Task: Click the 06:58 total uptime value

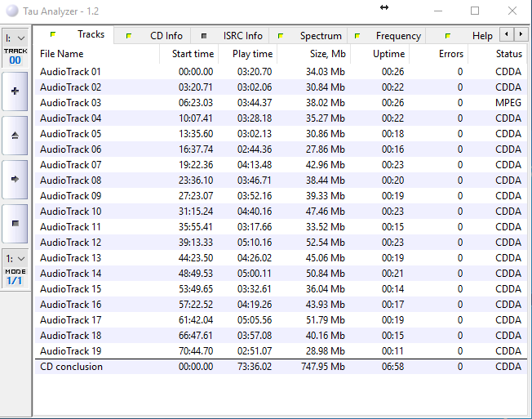Action: (x=392, y=367)
